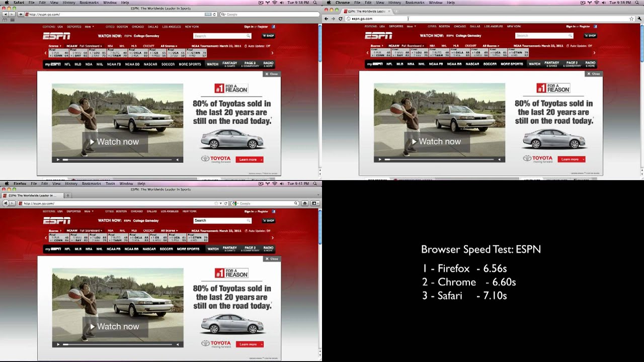
Task: Reload the Chrome page
Action: pos(341,19)
